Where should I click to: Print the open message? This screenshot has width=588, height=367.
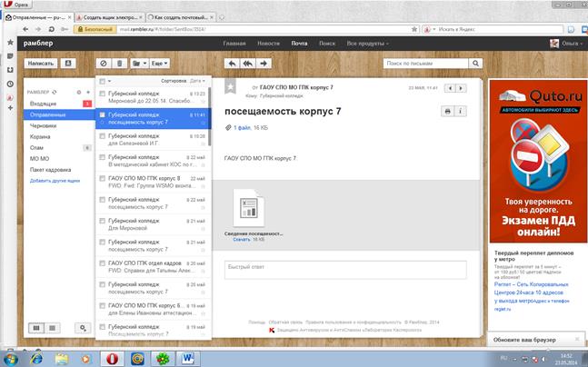pos(447,112)
